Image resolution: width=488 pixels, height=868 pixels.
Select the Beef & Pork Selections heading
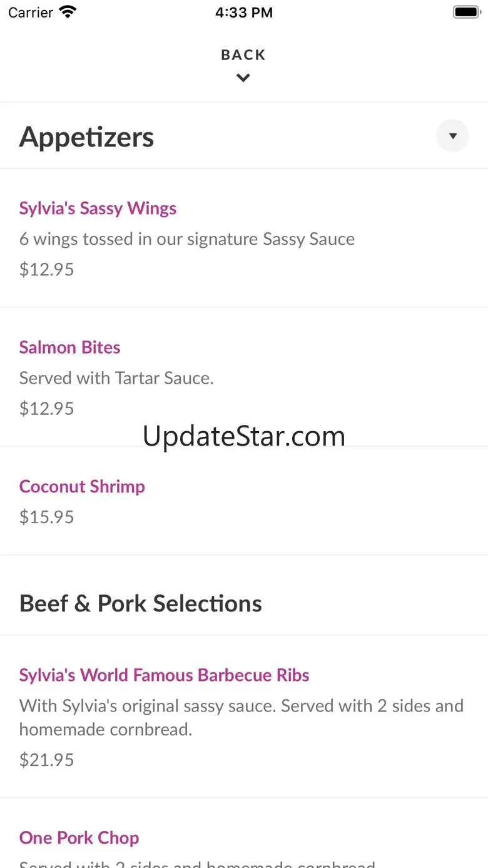click(x=141, y=603)
